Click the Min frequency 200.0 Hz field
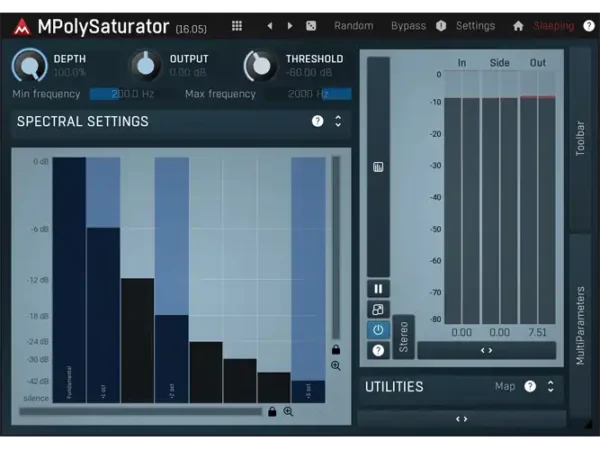Screen dimensions: 600x450 [x=131, y=94]
